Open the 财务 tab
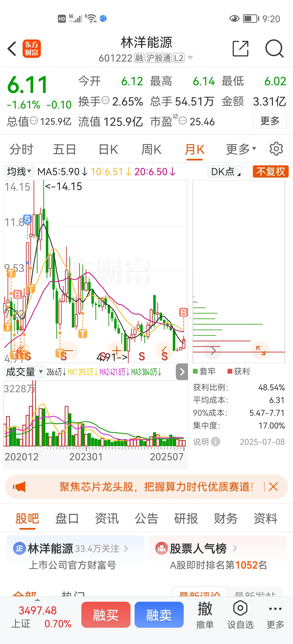This screenshot has height=644, width=293. tap(226, 519)
